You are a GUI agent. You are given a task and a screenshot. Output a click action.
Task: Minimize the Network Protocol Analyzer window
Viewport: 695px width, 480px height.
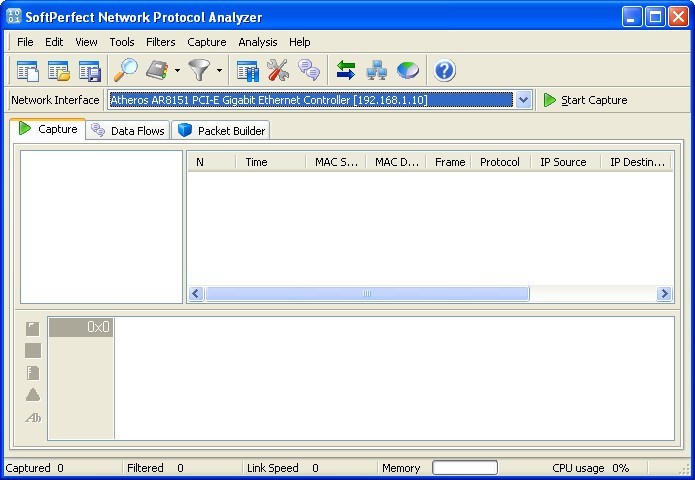(x=632, y=17)
